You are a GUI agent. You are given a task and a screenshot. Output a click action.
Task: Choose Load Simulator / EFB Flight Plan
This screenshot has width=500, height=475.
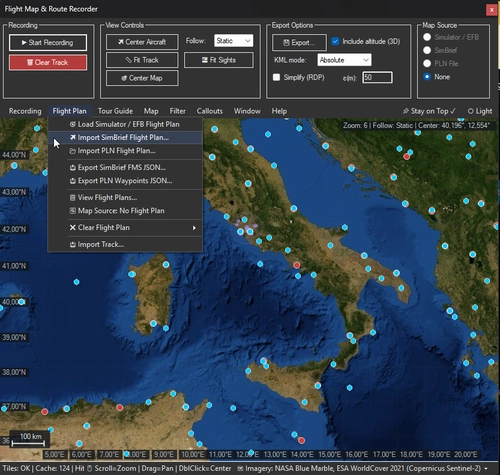click(125, 124)
